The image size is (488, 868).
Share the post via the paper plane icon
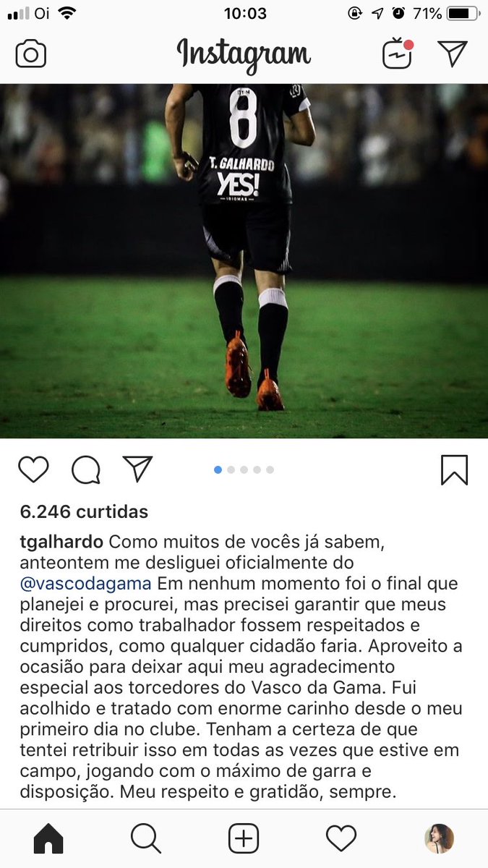(x=137, y=469)
